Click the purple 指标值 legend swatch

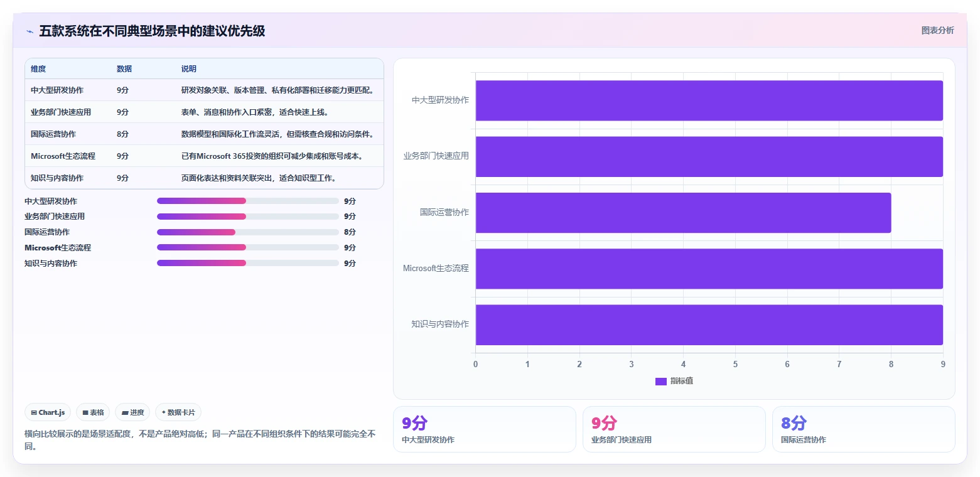click(660, 382)
